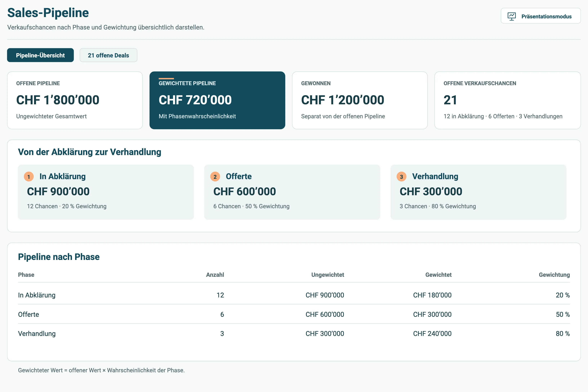Viewport: 588px width, 392px height.
Task: Click '6 Chancen · 50 % Gewichtung' text
Action: pos(251,206)
